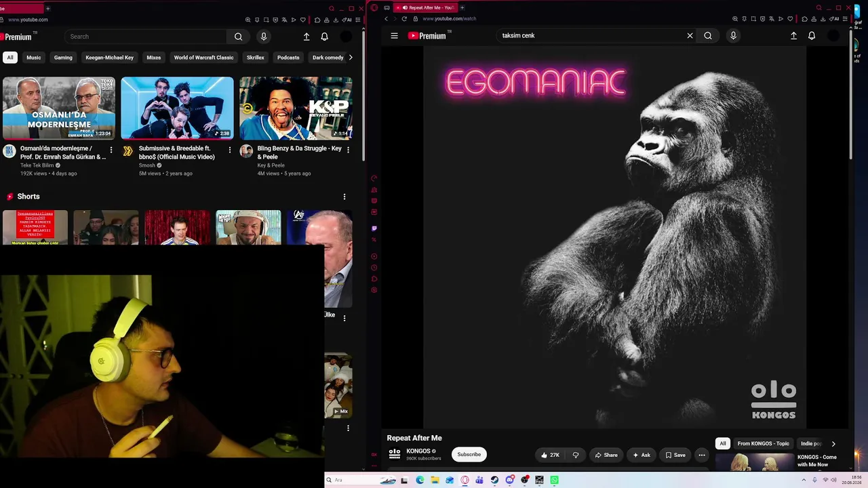Open the Shorts section options menu
Viewport: 868px width, 488px height.
point(344,197)
